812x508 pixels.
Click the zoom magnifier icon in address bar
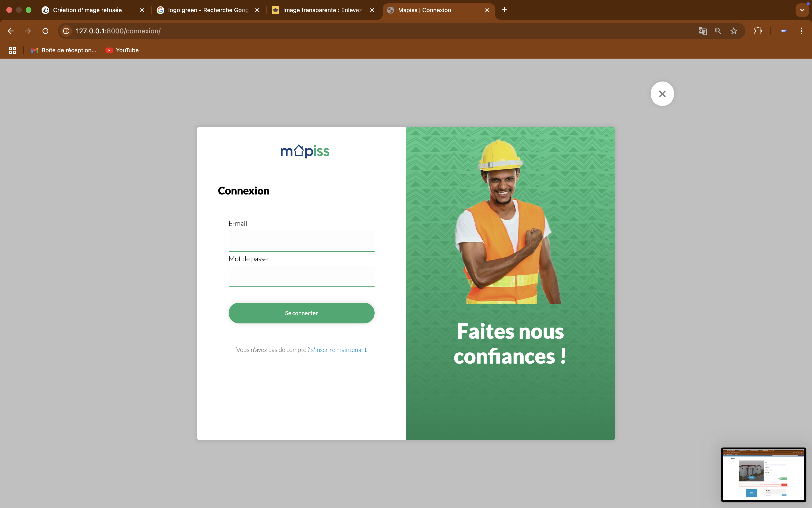click(718, 31)
